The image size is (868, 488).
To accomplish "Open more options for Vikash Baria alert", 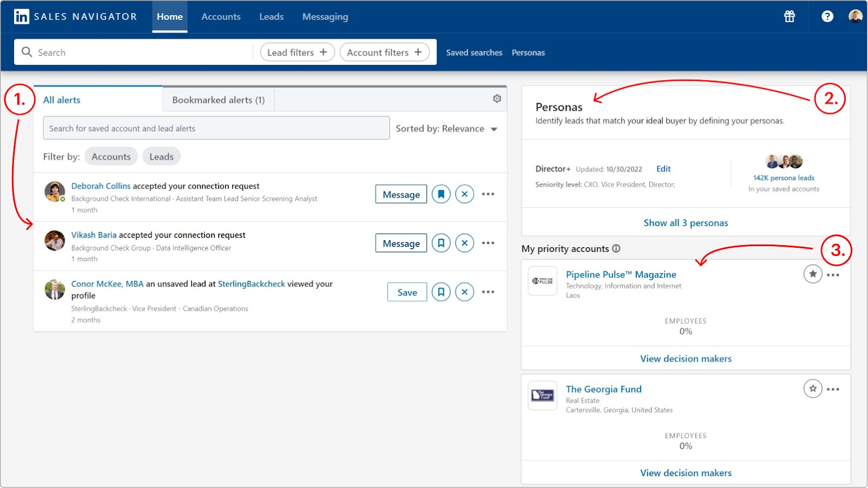I will click(x=488, y=243).
